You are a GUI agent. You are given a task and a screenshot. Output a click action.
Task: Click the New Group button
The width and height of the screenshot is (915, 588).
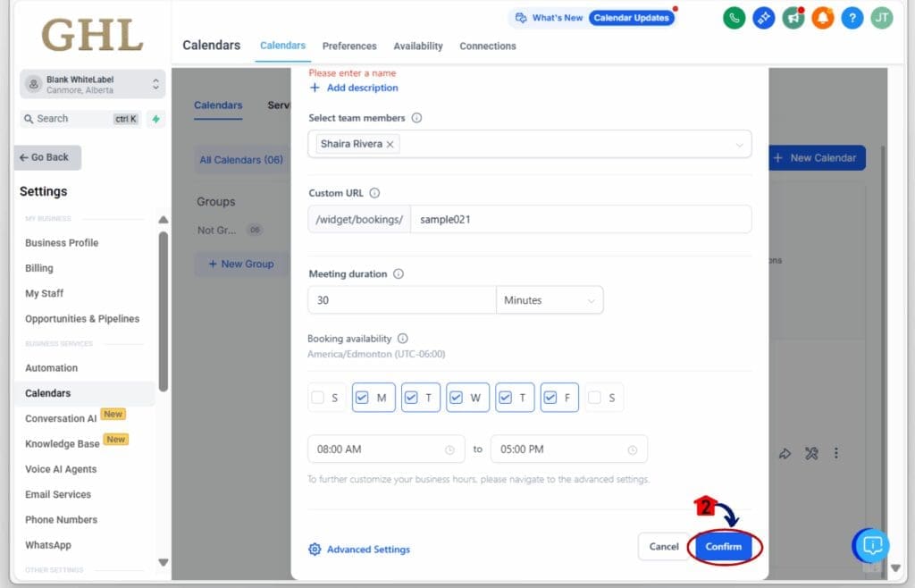coord(241,265)
